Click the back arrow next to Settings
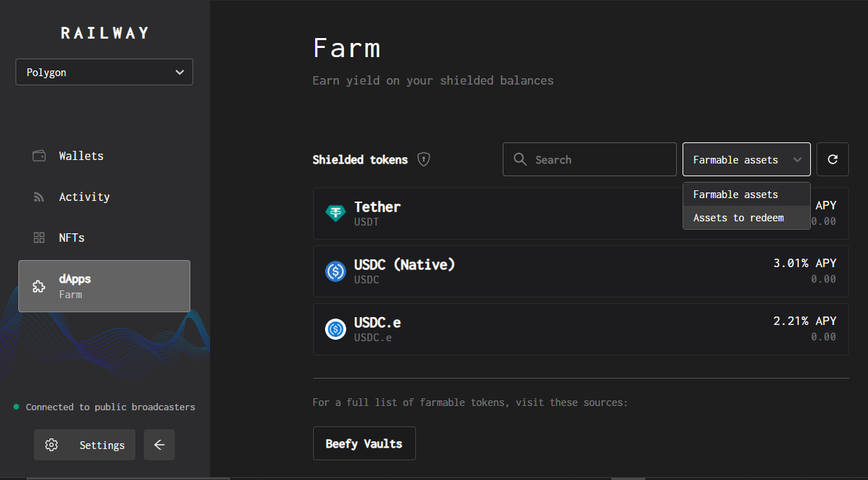The height and width of the screenshot is (480, 868). pos(159,445)
